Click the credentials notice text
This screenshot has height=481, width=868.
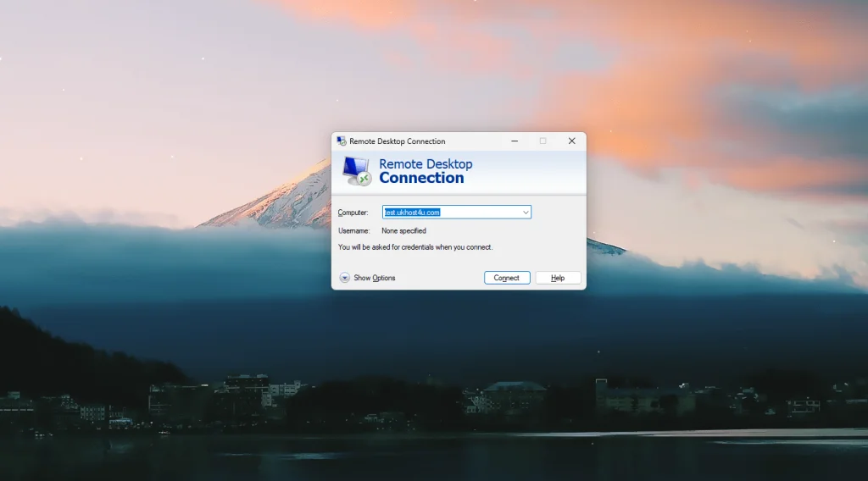415,247
